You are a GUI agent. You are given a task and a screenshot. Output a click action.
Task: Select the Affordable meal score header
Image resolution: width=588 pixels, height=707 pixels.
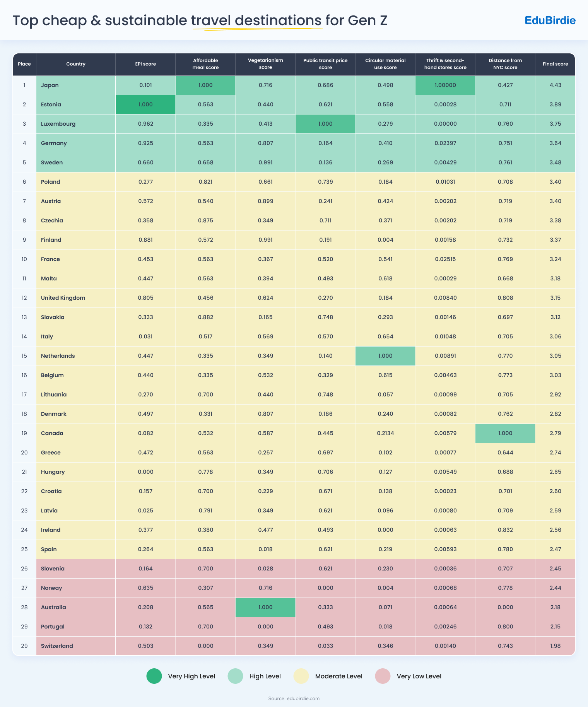[205, 64]
